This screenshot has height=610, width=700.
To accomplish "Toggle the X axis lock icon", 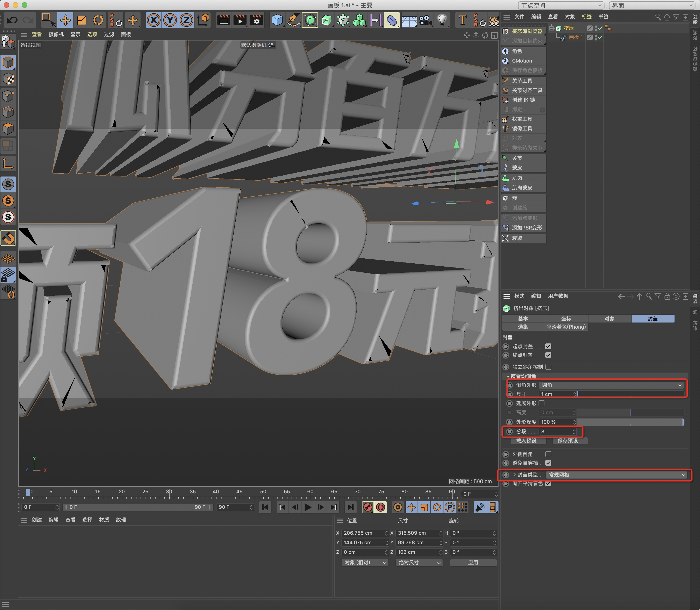I will (154, 20).
